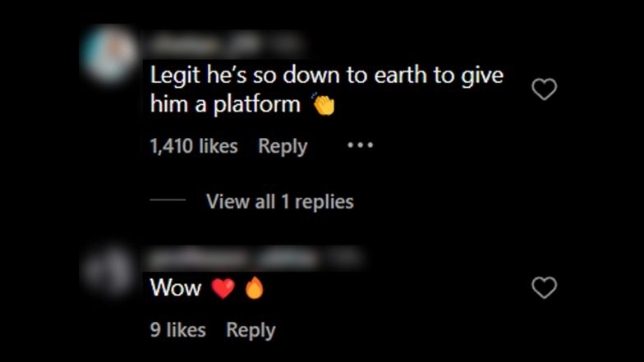This screenshot has width=644, height=362.
Task: Visit the blurred username above the "Wow" comment
Action: point(233,259)
